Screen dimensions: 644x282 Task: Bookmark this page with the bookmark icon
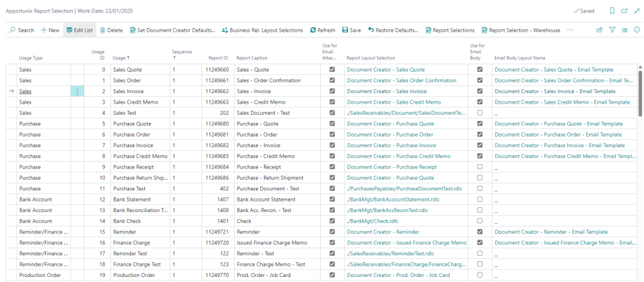coord(612,11)
